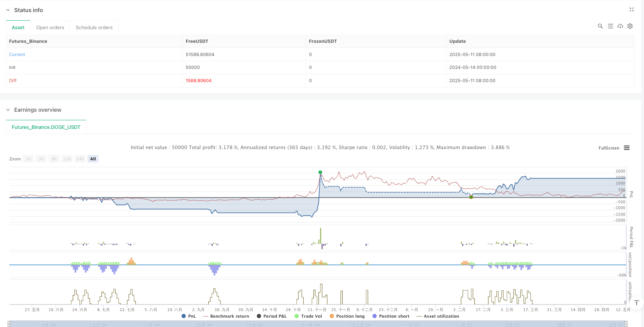Click the search icon above the asset table
This screenshot has height=327, width=644.
[x=600, y=26]
